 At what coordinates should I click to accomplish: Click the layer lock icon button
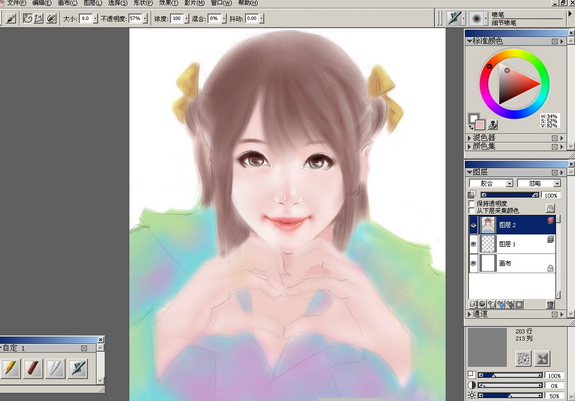[550, 208]
